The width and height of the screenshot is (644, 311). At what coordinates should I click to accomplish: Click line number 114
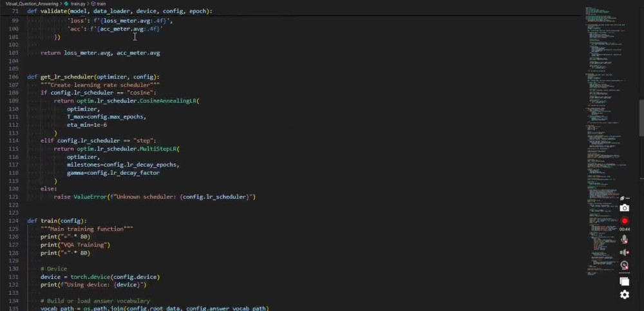click(14, 140)
